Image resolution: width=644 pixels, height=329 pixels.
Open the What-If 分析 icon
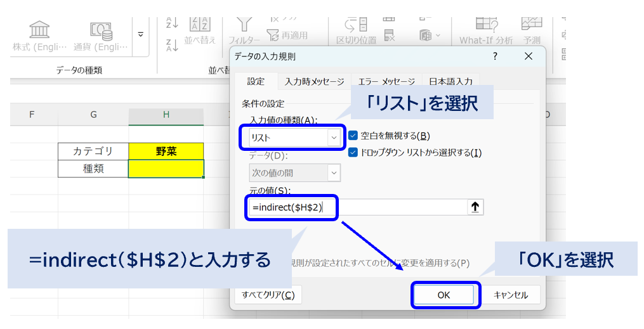[x=486, y=25]
